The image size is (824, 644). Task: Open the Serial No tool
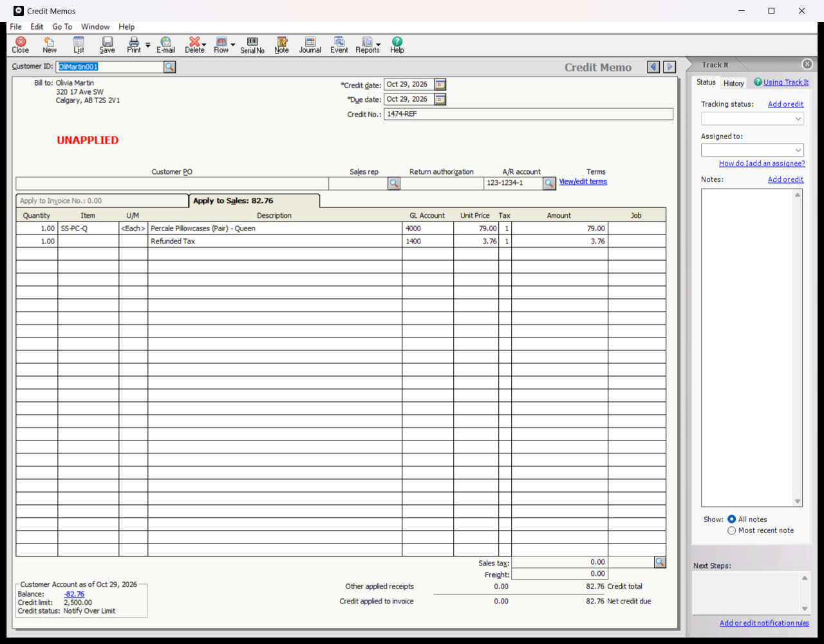252,45
